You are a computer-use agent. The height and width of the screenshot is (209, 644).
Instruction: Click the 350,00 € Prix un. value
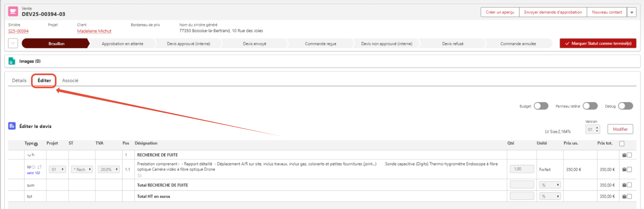tap(573, 170)
